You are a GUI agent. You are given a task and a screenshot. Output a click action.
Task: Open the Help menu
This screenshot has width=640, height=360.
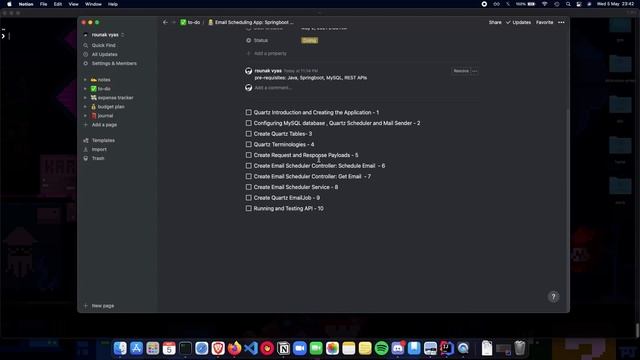pos(113,4)
